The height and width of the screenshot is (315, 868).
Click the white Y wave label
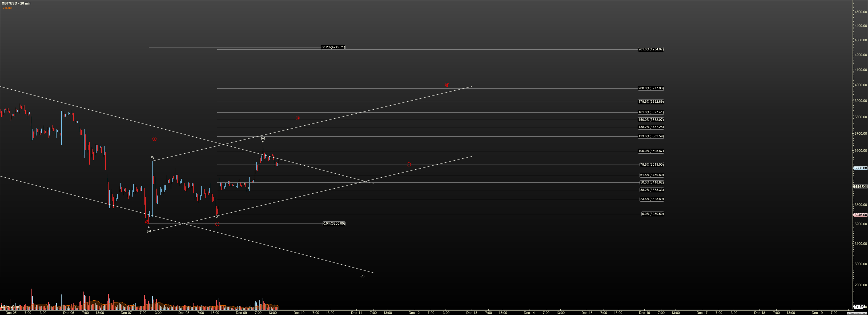pyautogui.click(x=263, y=142)
